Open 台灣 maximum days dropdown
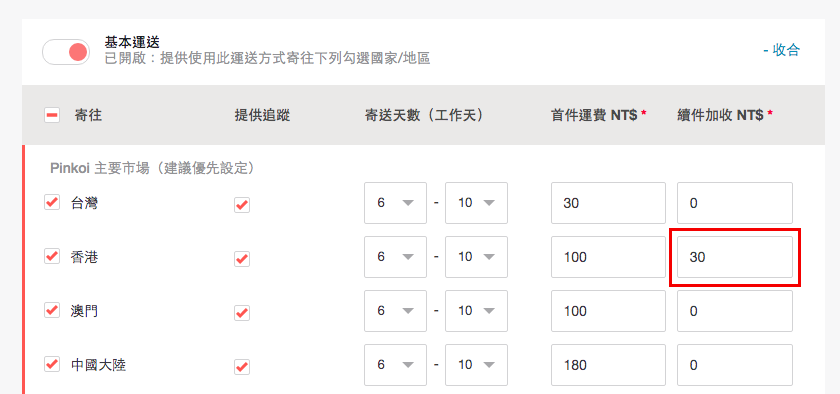The height and width of the screenshot is (394, 840). (476, 203)
